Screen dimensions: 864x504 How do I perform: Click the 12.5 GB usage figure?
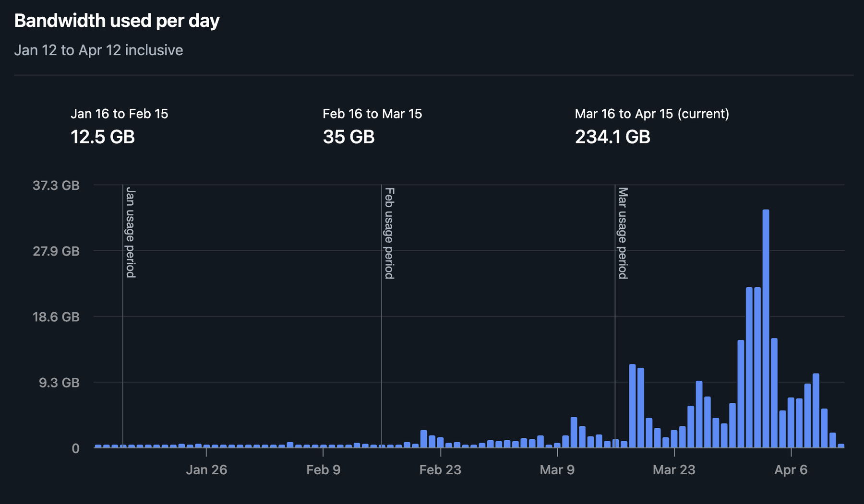[103, 138]
